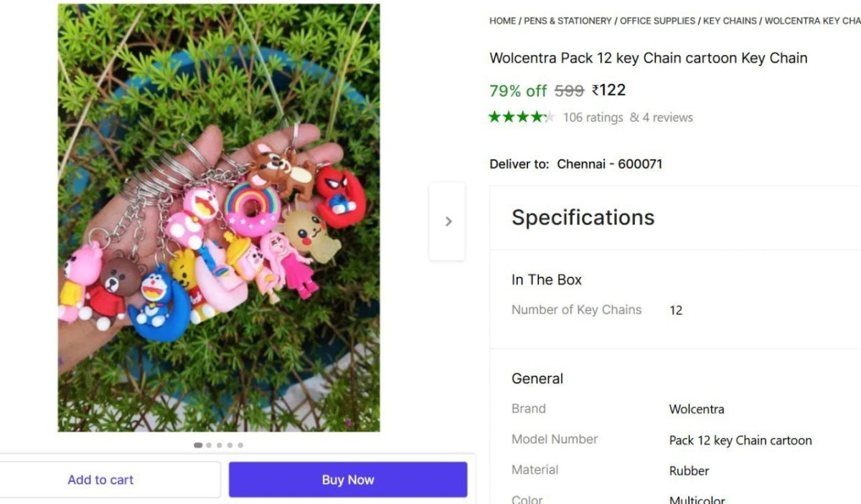The width and height of the screenshot is (861, 504).
Task: Click the key chain product photo
Action: (219, 217)
